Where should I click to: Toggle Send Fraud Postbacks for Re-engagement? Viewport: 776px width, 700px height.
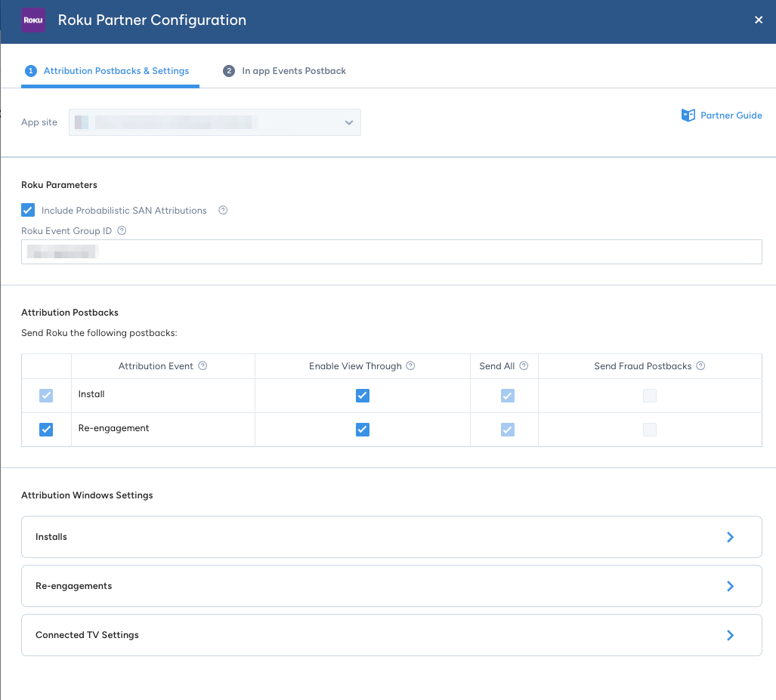[x=650, y=430]
